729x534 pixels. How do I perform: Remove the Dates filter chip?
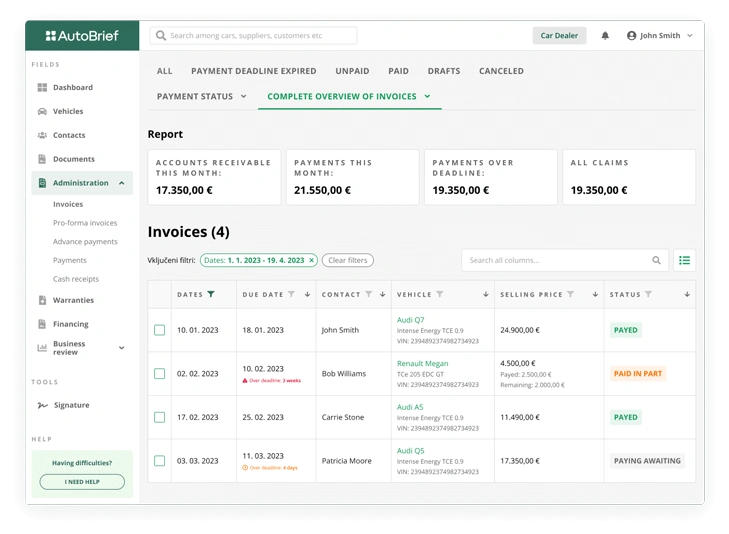pos(311,260)
